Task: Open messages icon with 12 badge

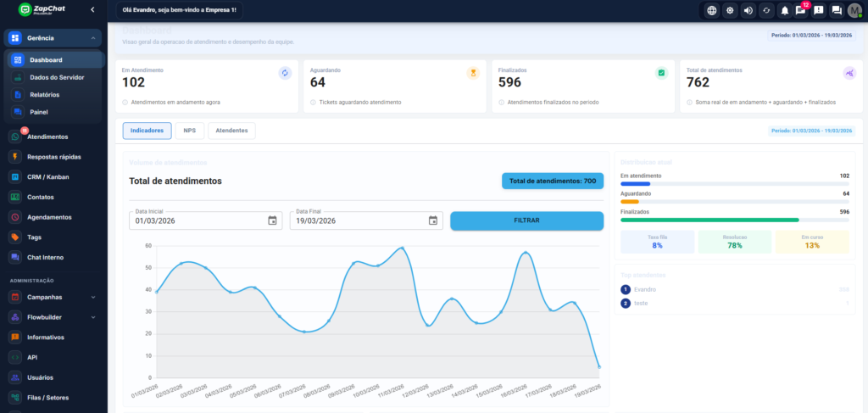Action: click(x=800, y=10)
